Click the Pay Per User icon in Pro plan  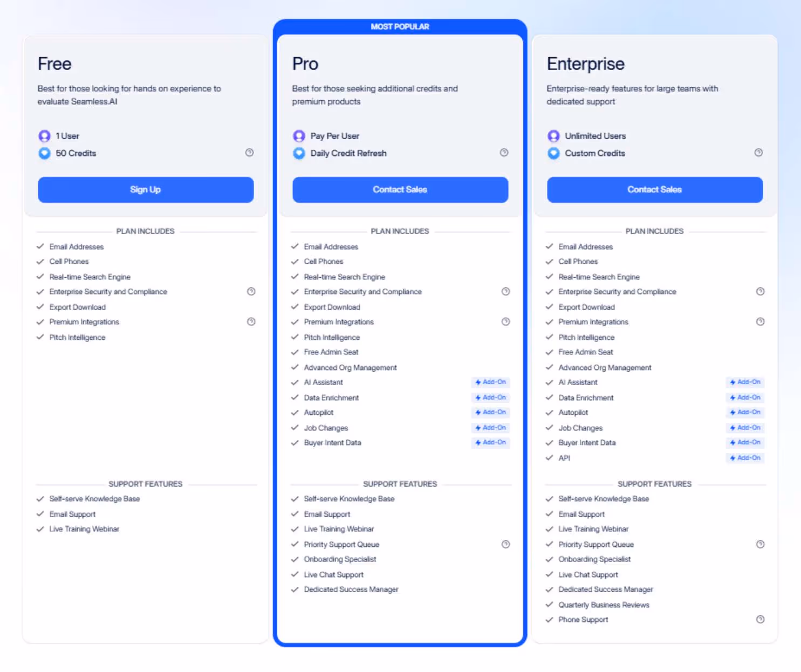pyautogui.click(x=299, y=136)
